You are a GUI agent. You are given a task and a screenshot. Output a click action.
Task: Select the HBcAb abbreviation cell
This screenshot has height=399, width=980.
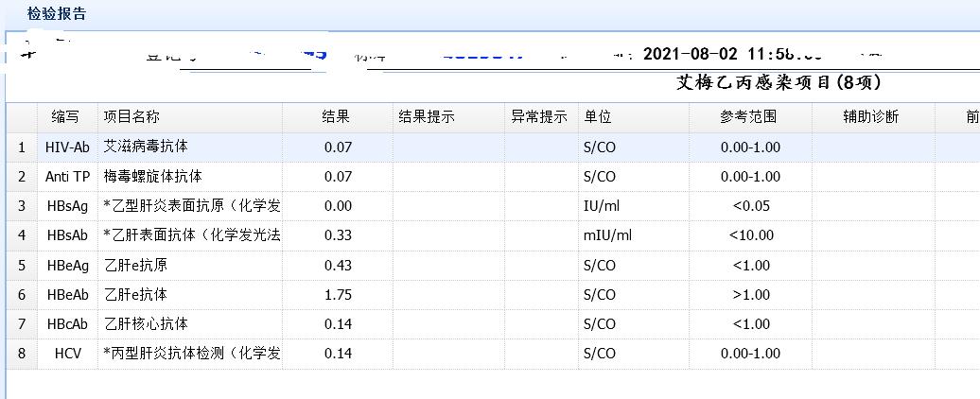pyautogui.click(x=67, y=324)
